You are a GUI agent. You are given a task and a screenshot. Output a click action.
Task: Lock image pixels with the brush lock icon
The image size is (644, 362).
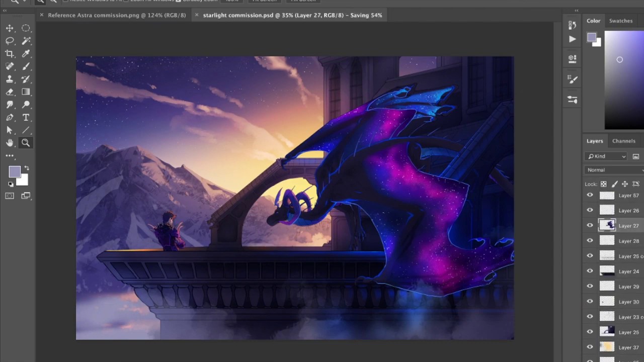(x=614, y=184)
